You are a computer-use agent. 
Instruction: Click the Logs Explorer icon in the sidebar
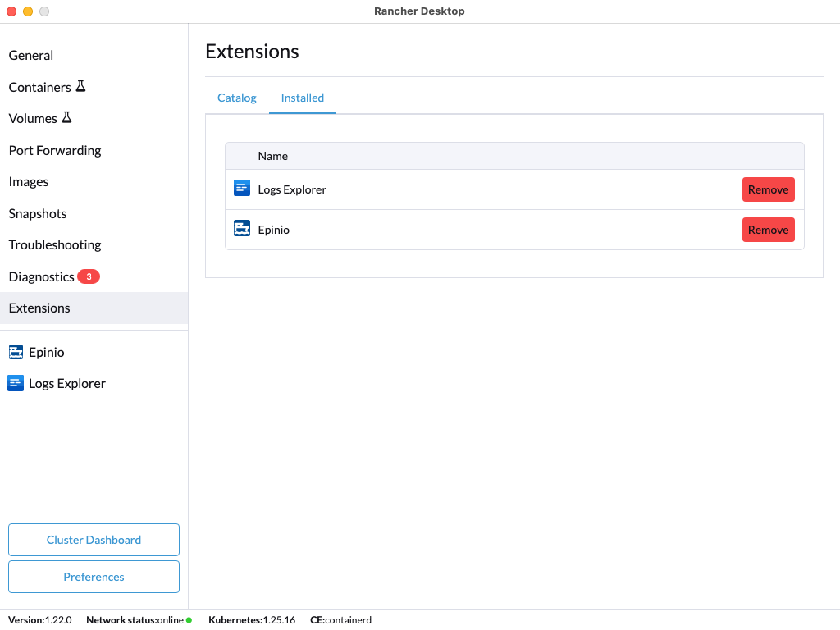pos(16,383)
